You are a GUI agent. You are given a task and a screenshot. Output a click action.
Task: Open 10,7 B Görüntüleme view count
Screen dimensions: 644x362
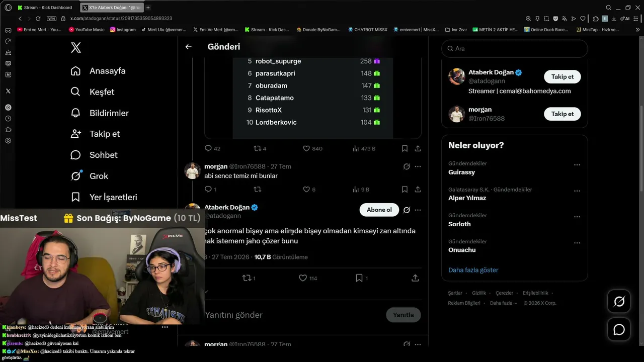[x=281, y=257]
